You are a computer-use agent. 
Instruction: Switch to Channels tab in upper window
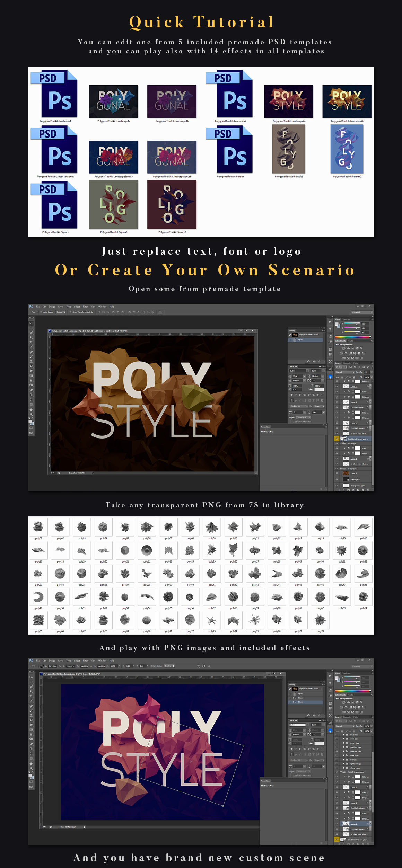click(347, 363)
